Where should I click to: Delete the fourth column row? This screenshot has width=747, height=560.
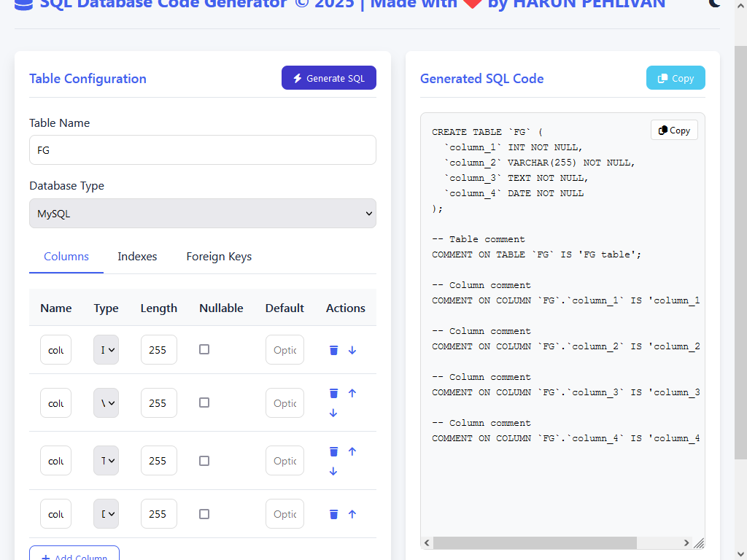[333, 514]
